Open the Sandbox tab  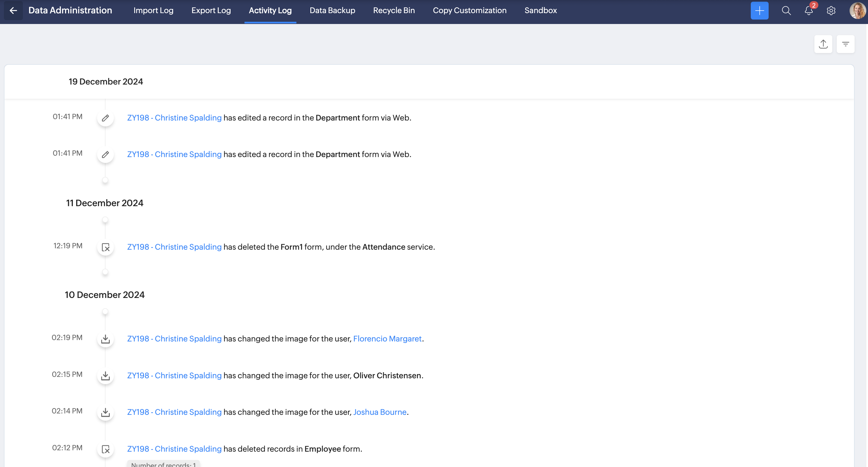click(541, 10)
